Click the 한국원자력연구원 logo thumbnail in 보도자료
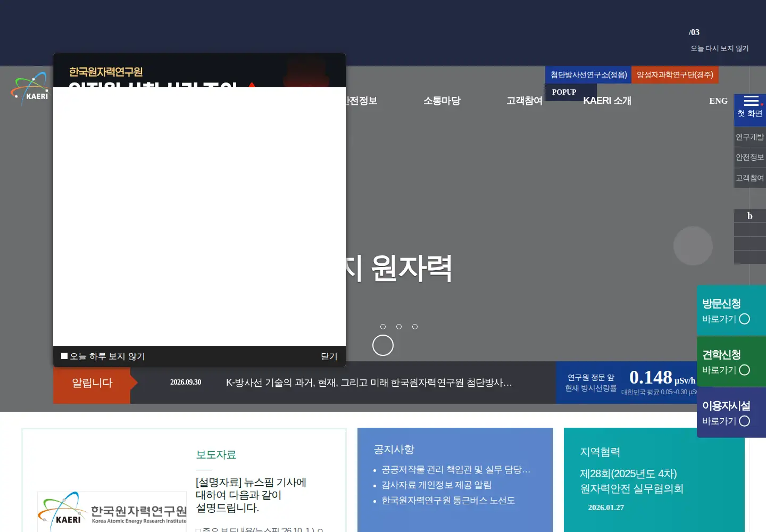The height and width of the screenshot is (532, 766). click(112, 511)
